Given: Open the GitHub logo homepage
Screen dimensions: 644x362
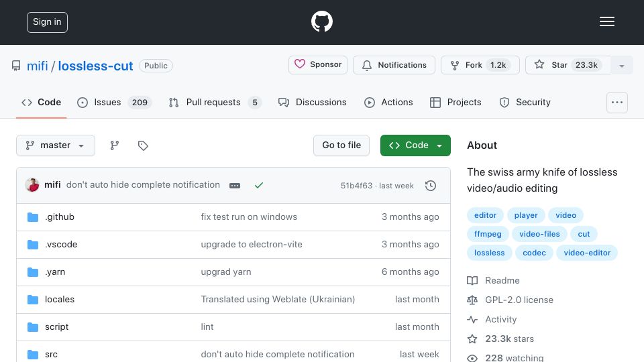Looking at the screenshot, I should 321,21.
